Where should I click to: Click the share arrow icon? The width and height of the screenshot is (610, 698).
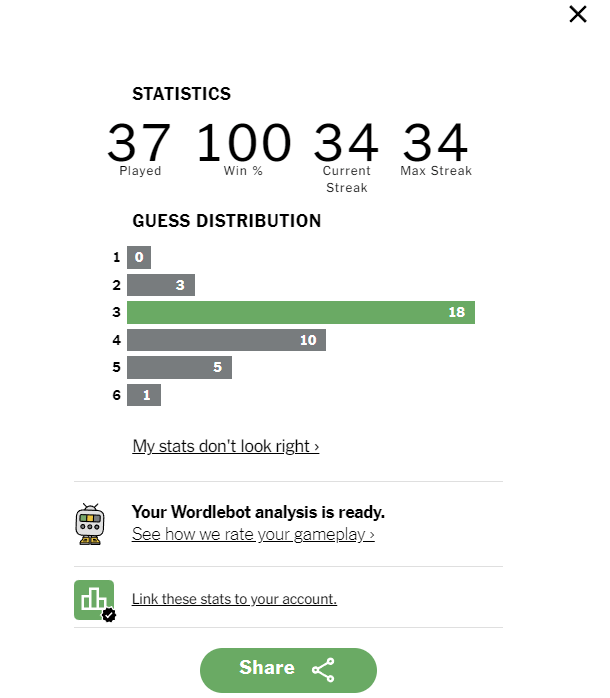[323, 670]
